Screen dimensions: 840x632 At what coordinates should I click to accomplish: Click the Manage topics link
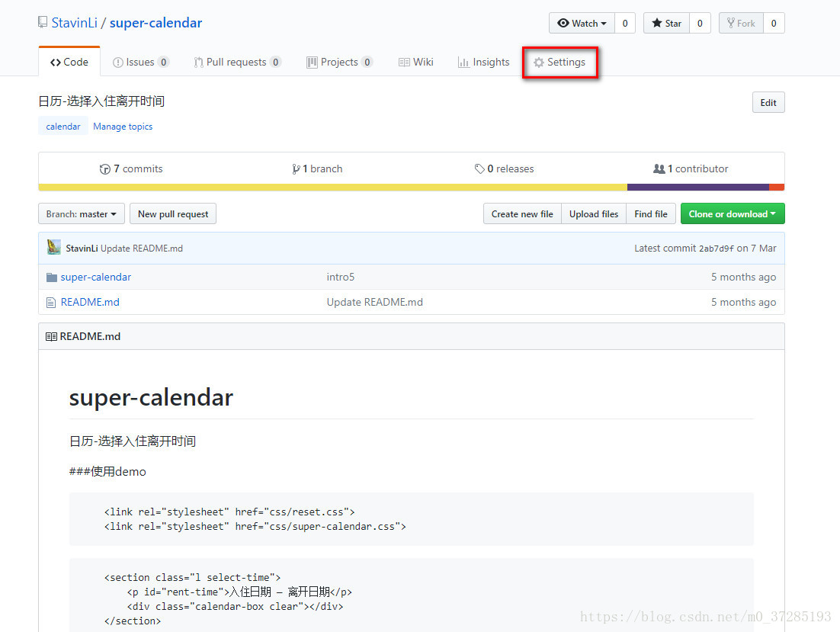[123, 127]
